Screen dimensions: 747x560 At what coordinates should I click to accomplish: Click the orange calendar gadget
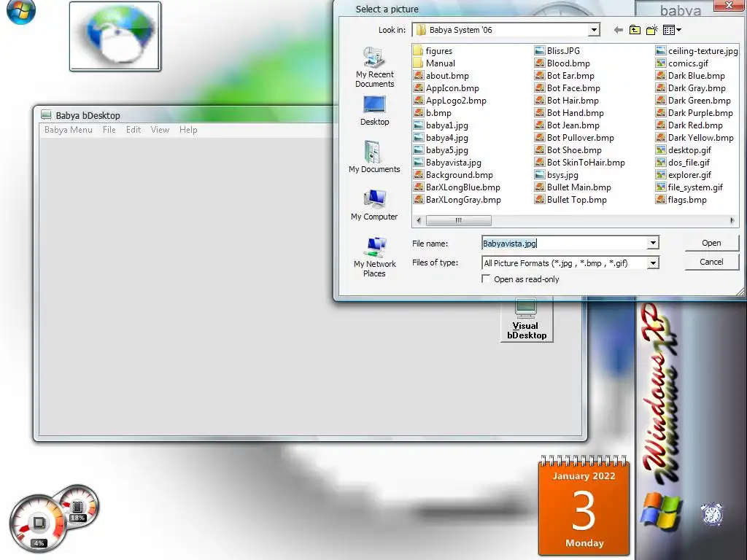(x=584, y=506)
